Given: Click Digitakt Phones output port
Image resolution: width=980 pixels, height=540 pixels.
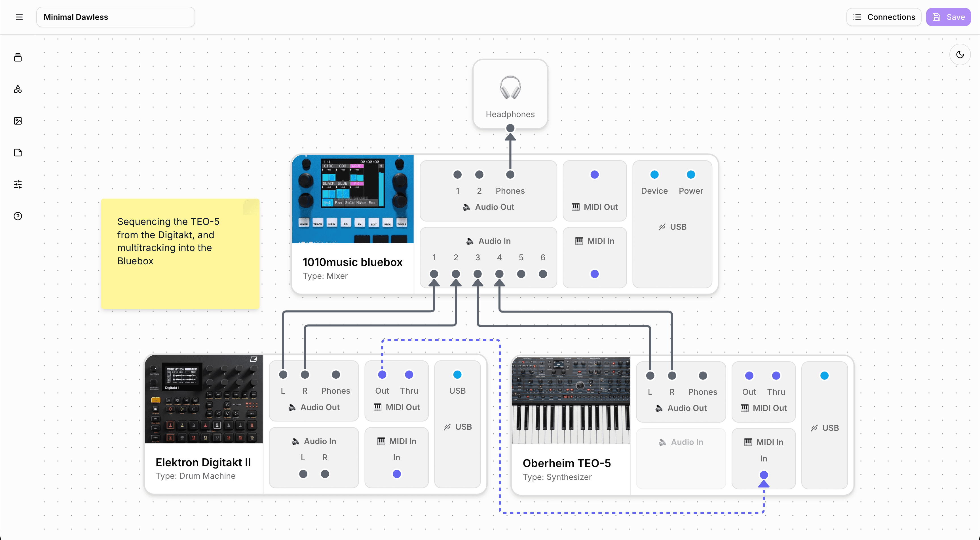Looking at the screenshot, I should pos(335,375).
